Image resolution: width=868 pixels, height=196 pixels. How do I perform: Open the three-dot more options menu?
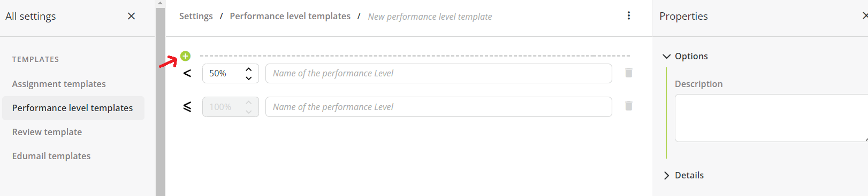[x=629, y=15]
